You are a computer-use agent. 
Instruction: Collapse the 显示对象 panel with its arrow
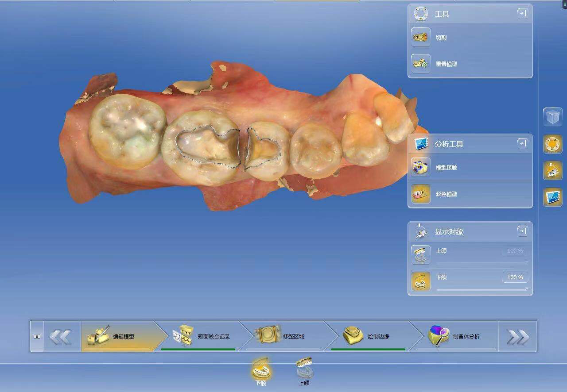(x=522, y=231)
